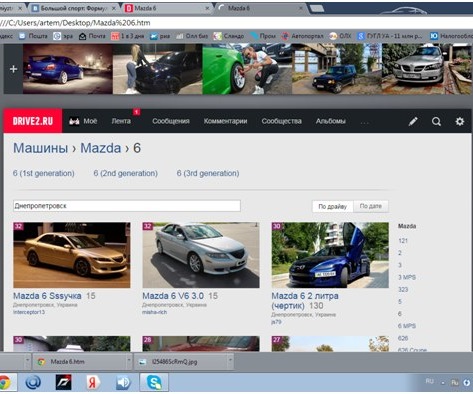The image size is (473, 394).
Task: Sort by По драйву
Action: pyautogui.click(x=333, y=206)
